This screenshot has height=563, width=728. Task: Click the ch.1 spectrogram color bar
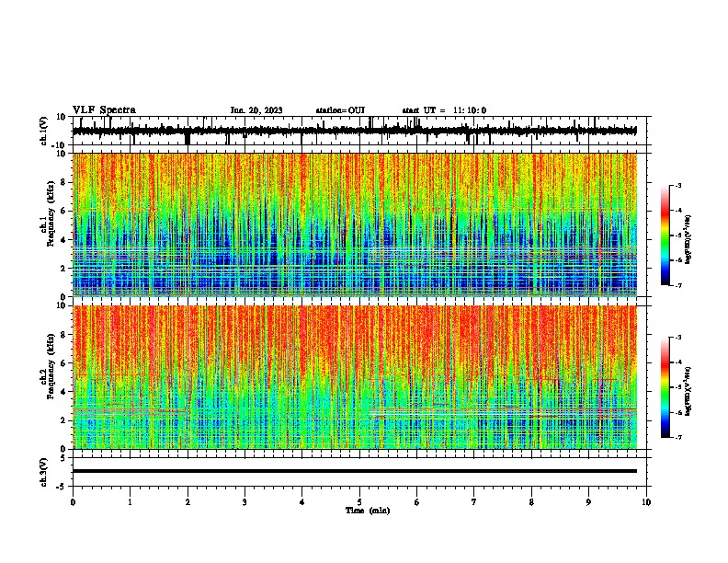click(x=665, y=236)
